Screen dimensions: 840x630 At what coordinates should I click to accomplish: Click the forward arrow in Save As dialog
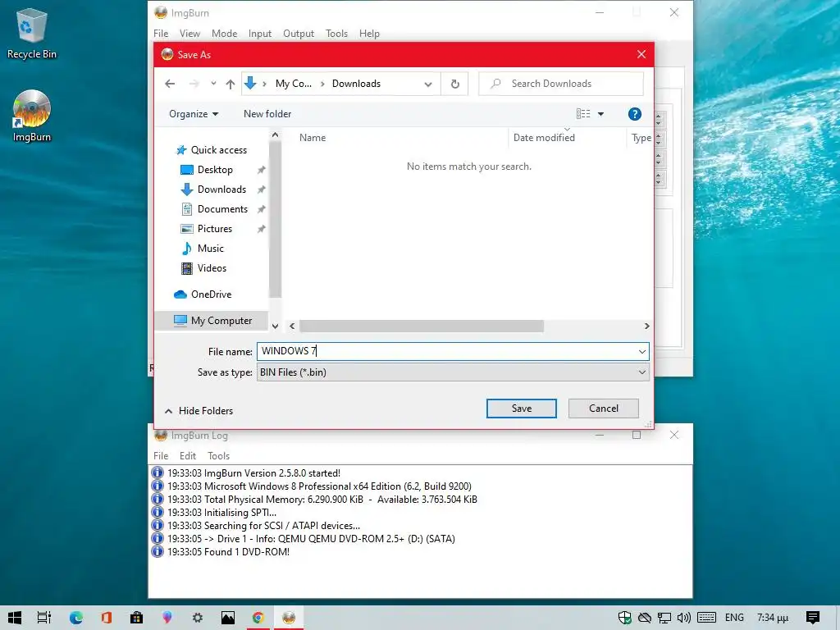(x=194, y=84)
